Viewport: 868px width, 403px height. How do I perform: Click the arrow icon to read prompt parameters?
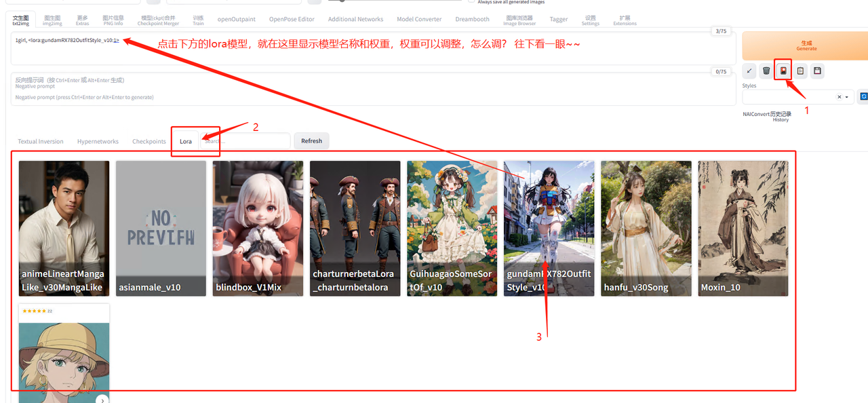[749, 71]
